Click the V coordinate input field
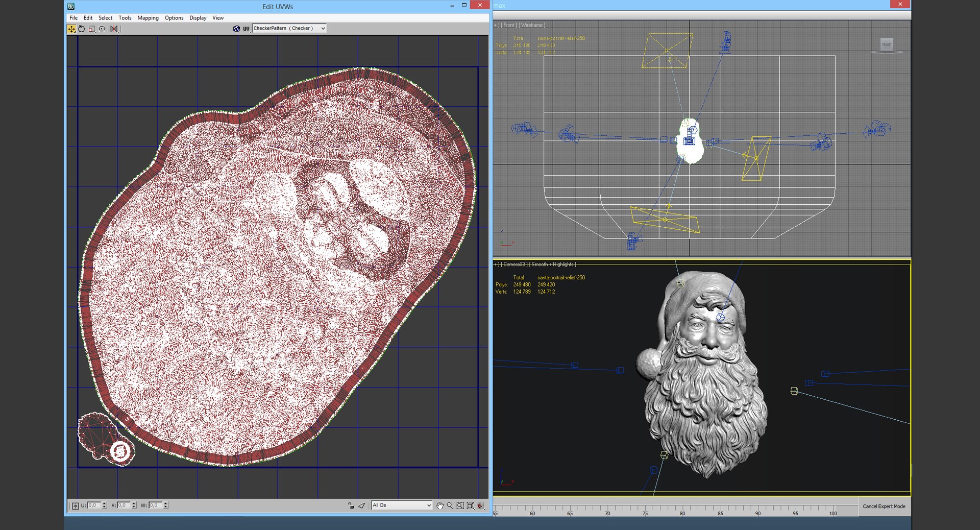The image size is (980, 530). (124, 505)
